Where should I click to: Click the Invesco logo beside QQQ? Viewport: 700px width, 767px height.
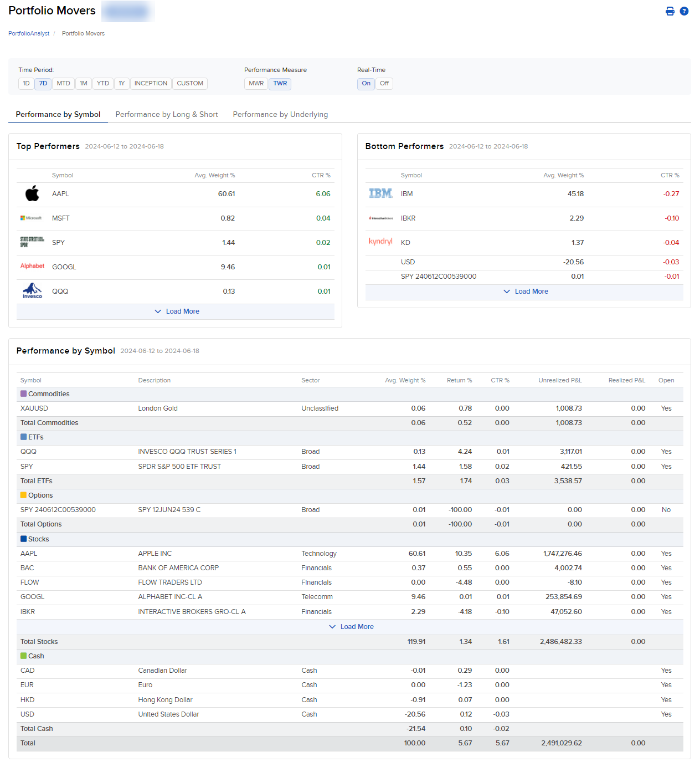coord(32,291)
